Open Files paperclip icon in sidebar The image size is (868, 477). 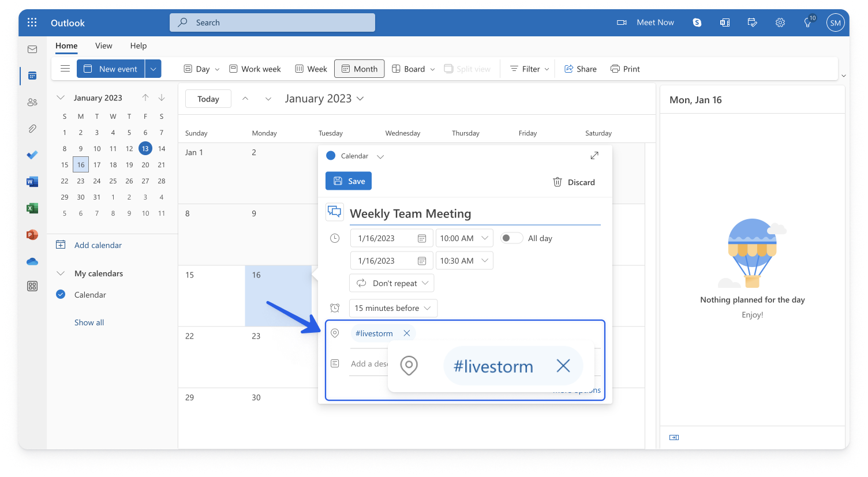[32, 129]
